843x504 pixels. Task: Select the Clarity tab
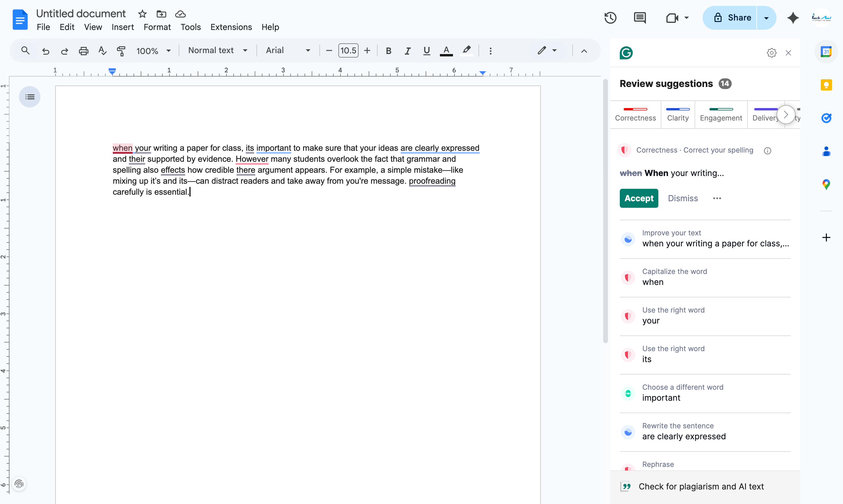point(678,115)
